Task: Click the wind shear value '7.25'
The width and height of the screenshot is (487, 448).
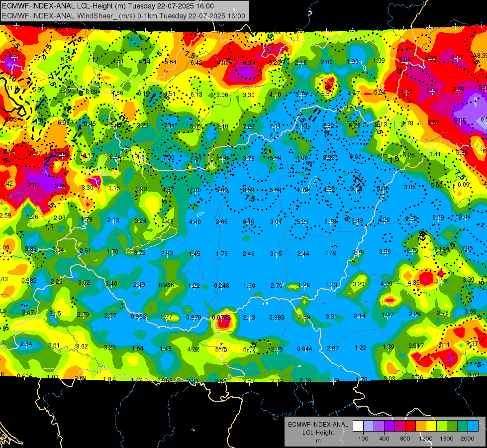Action: [249, 126]
